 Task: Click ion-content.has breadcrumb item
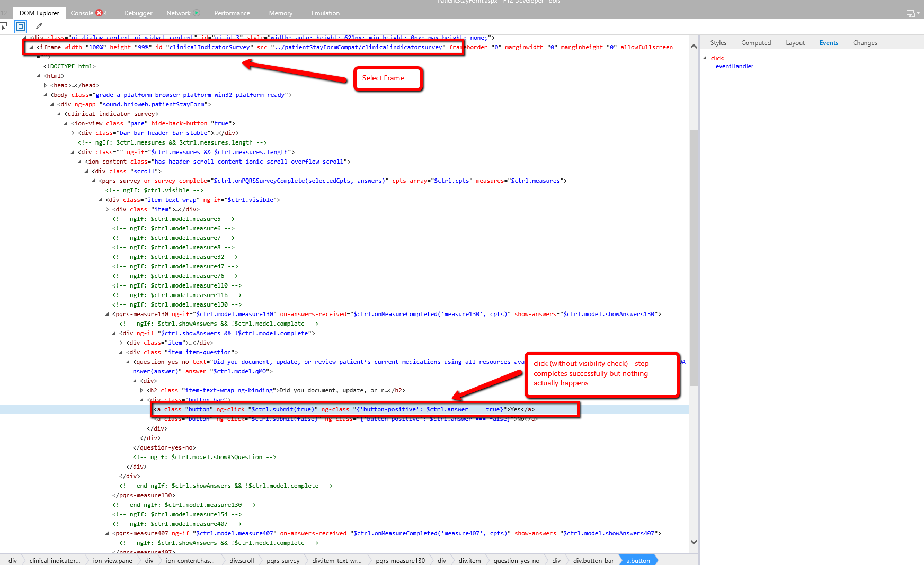pyautogui.click(x=190, y=560)
